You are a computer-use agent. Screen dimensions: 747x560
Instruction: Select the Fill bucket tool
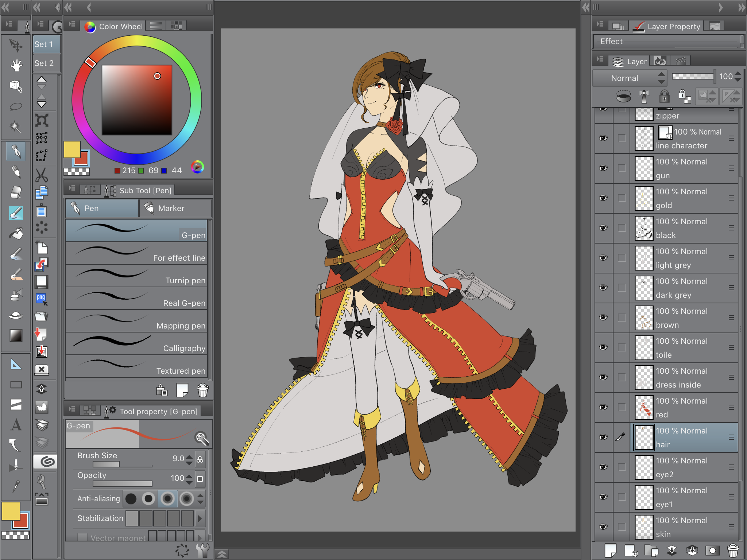[16, 234]
